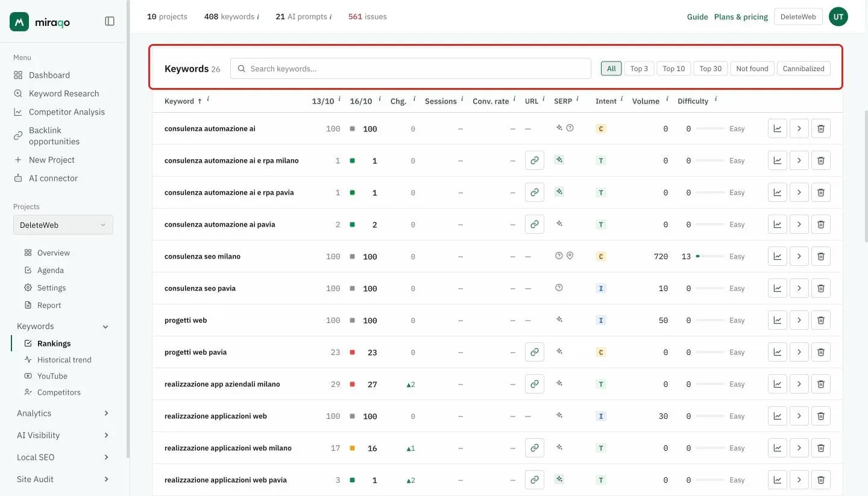The width and height of the screenshot is (868, 496).
Task: Sort by Keyword column header
Action: pyautogui.click(x=183, y=101)
